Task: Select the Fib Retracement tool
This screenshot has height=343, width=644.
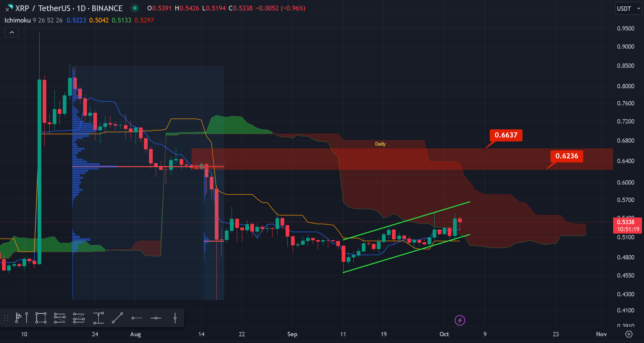Action: tap(60, 318)
